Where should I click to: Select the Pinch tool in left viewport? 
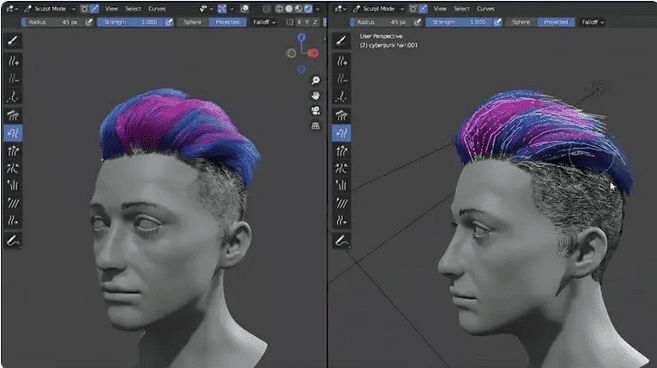13,168
